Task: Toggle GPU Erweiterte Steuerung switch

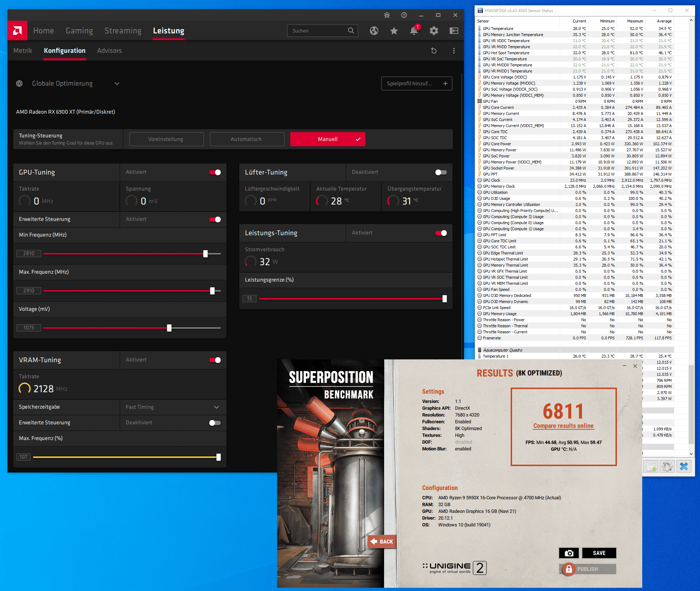Action: tap(215, 219)
